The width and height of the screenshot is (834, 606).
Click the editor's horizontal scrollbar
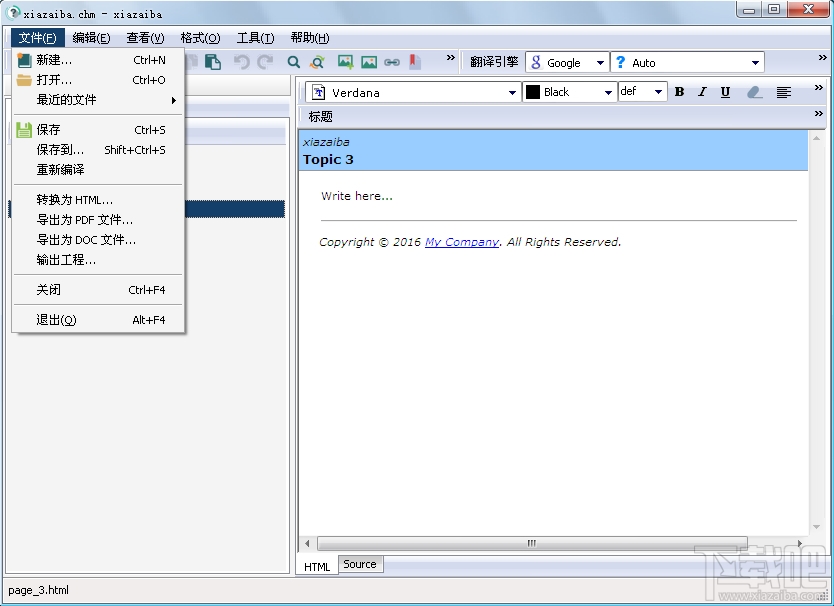click(x=531, y=543)
